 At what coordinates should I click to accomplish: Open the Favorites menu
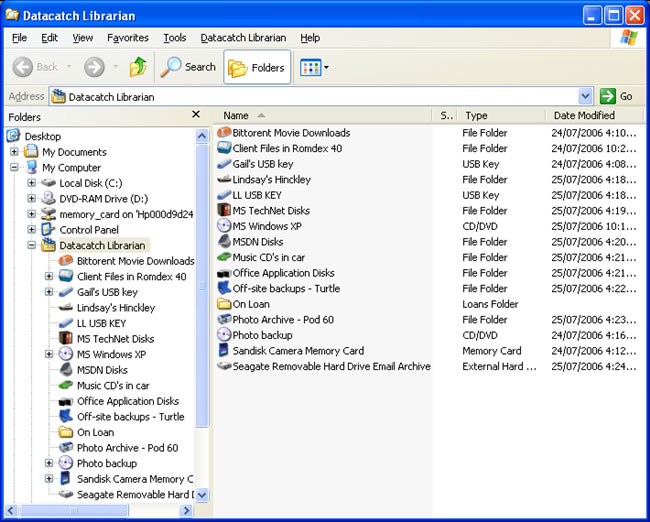tap(128, 38)
